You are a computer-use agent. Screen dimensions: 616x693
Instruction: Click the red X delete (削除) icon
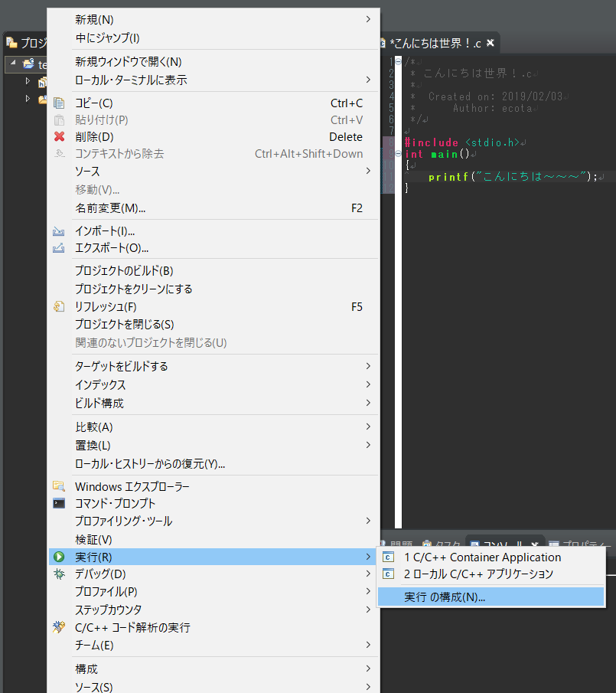59,136
